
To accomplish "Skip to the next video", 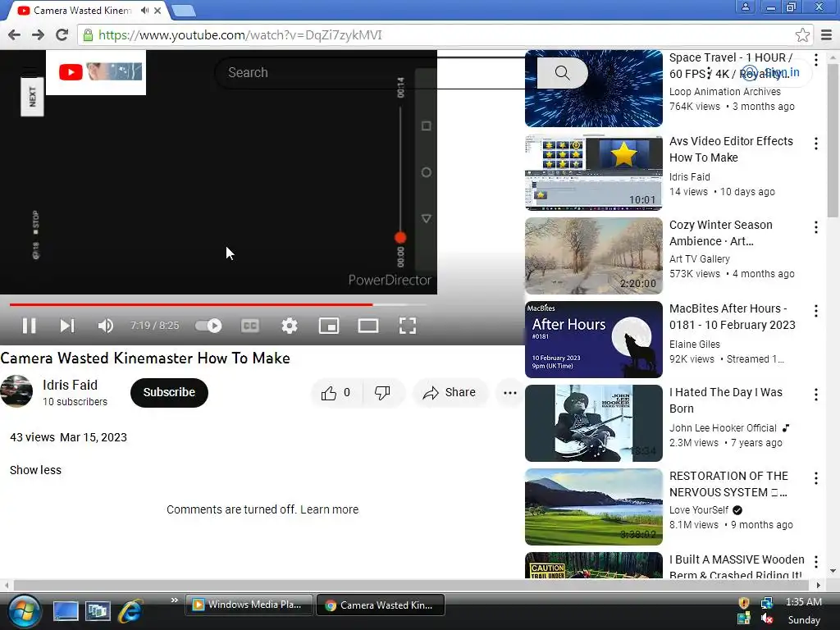I will pyautogui.click(x=67, y=326).
